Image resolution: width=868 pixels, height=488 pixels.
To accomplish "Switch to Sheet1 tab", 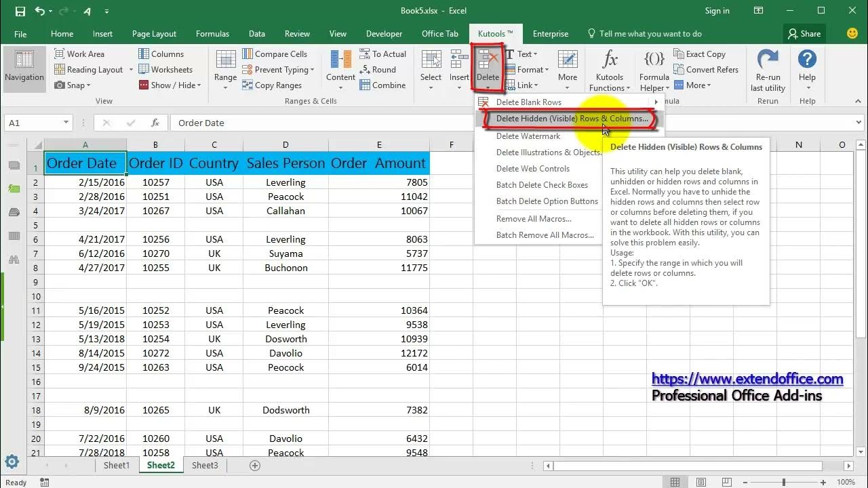I will coord(117,466).
